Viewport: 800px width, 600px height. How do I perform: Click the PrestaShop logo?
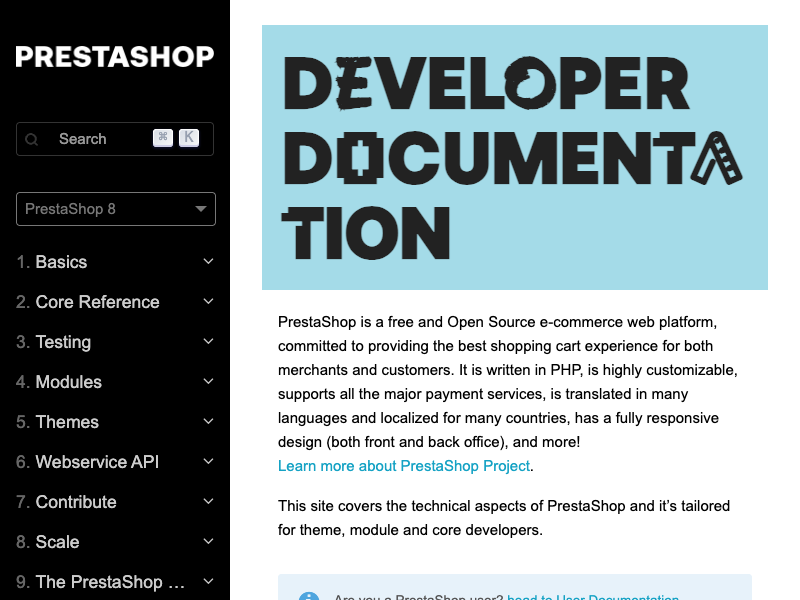[x=115, y=57]
